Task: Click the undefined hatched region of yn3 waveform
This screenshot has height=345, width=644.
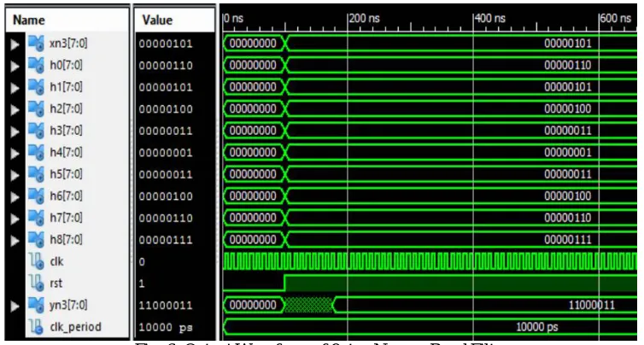Action: (x=309, y=305)
